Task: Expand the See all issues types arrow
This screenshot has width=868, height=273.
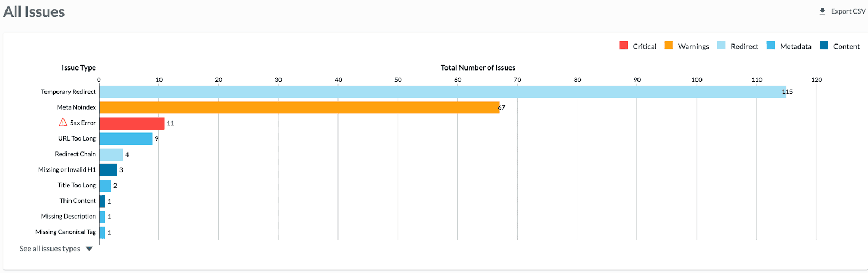Action: (90, 249)
